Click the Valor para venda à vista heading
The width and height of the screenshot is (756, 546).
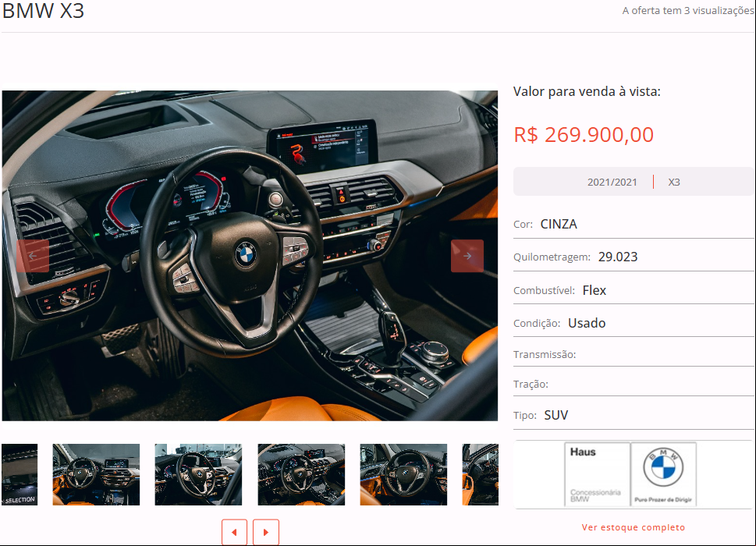[587, 91]
